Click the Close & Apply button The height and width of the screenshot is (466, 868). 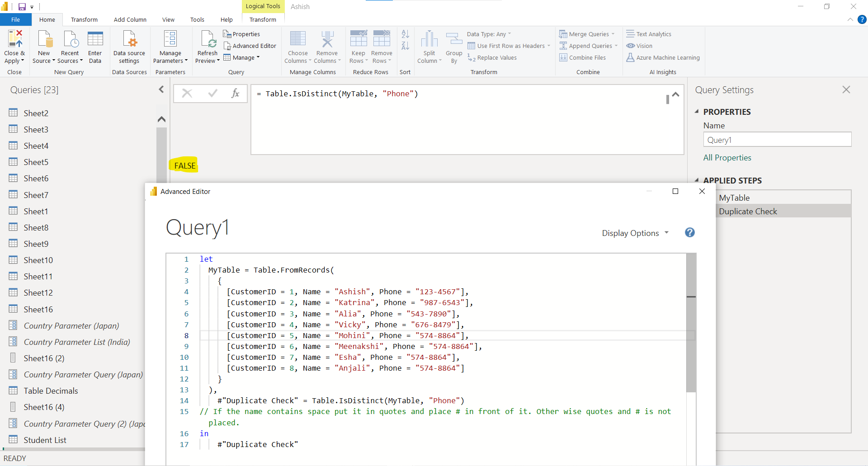click(14, 46)
